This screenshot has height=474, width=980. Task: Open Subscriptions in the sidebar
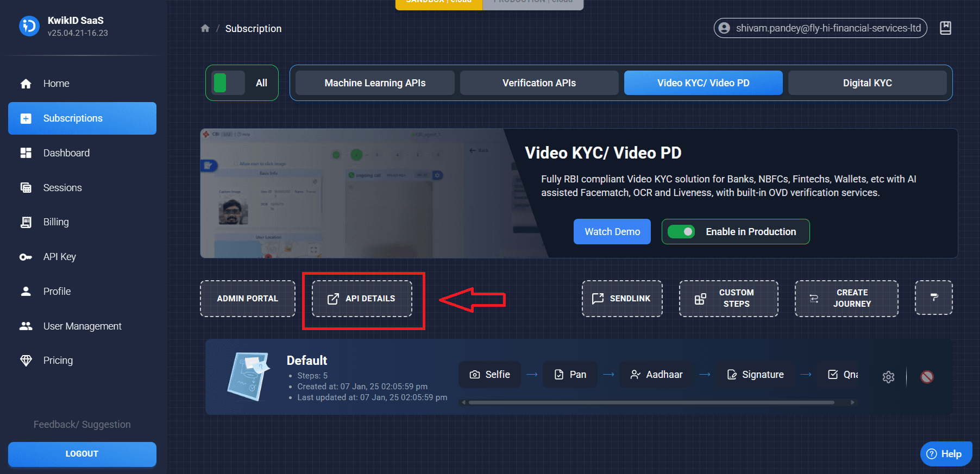(x=82, y=118)
